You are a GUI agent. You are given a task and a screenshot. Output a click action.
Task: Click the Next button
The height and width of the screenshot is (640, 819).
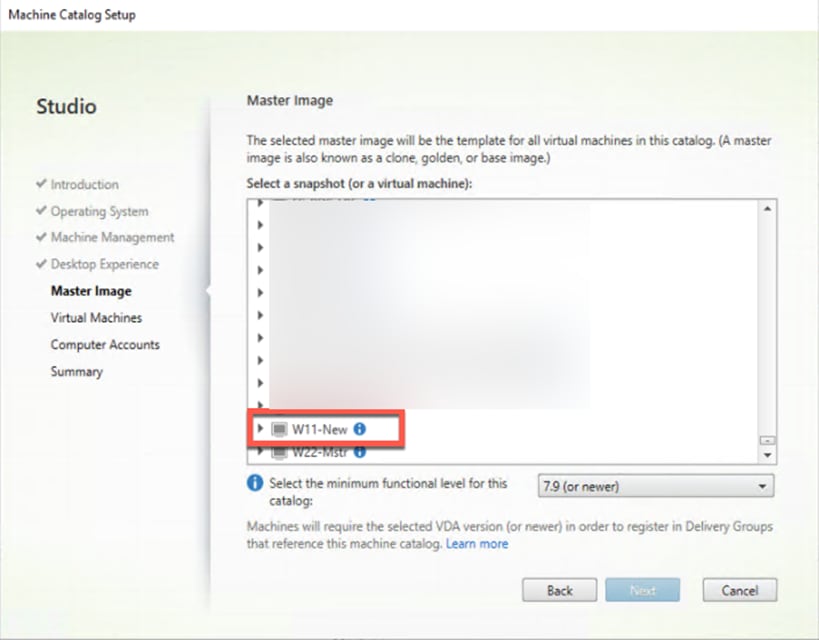click(642, 590)
